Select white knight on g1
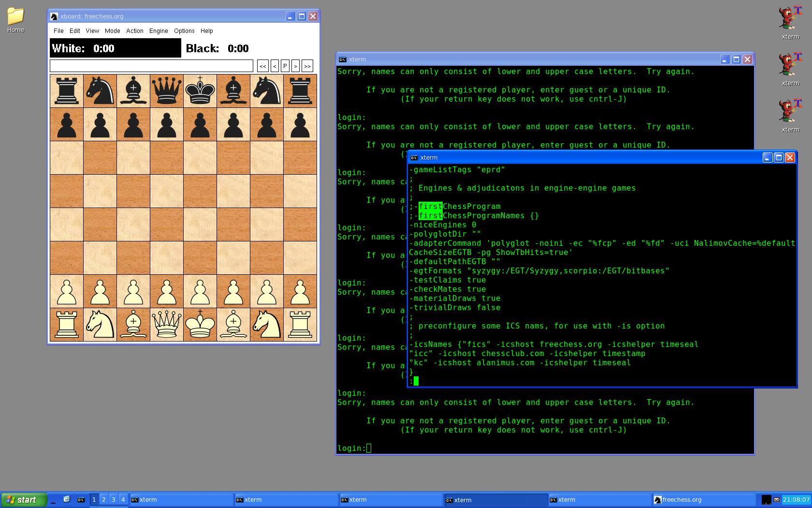Viewport: 812px width, 508px height. (x=267, y=325)
